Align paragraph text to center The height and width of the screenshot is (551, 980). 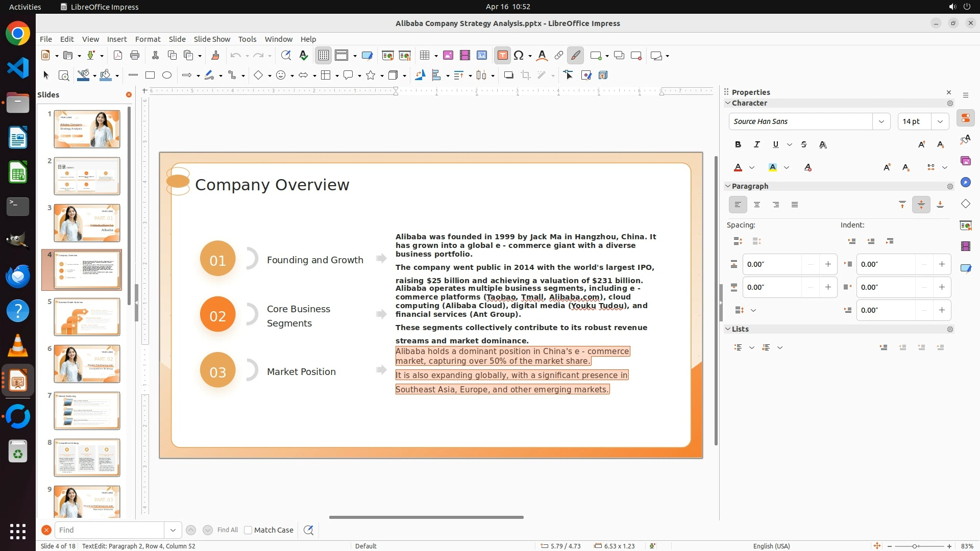coord(757,205)
